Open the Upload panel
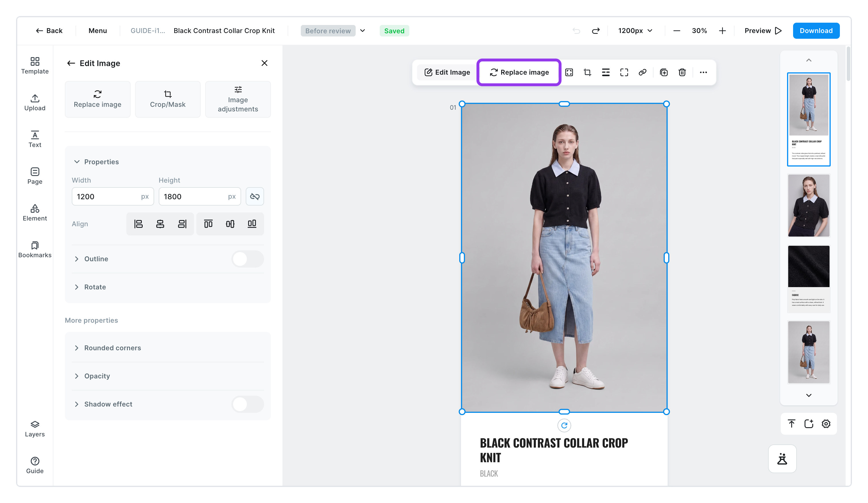 click(x=35, y=102)
